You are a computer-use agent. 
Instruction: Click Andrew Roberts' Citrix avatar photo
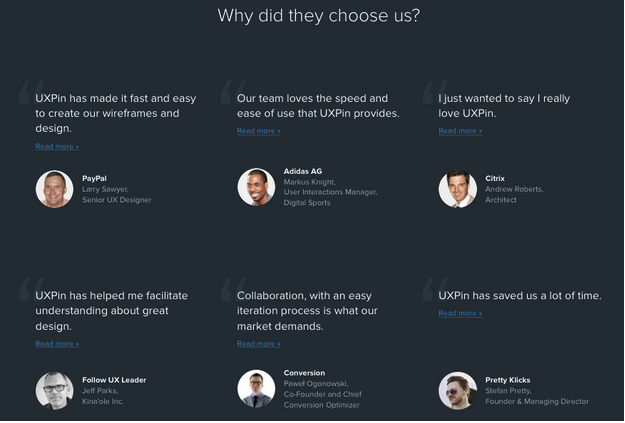tap(458, 189)
